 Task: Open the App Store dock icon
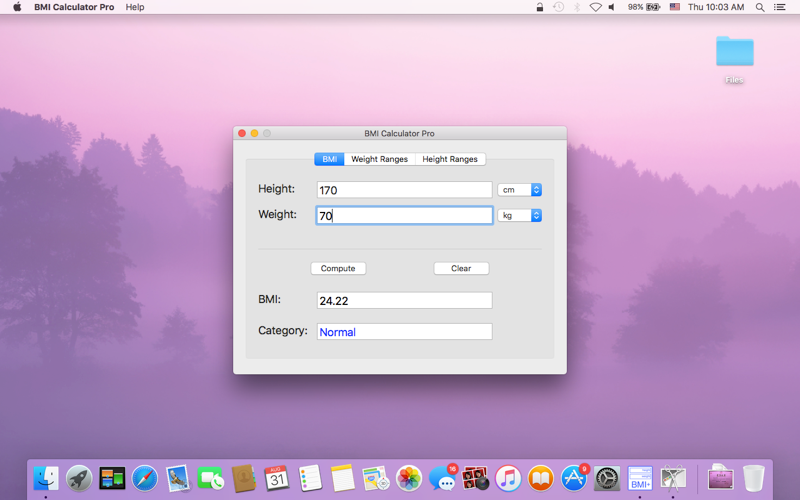tap(574, 479)
